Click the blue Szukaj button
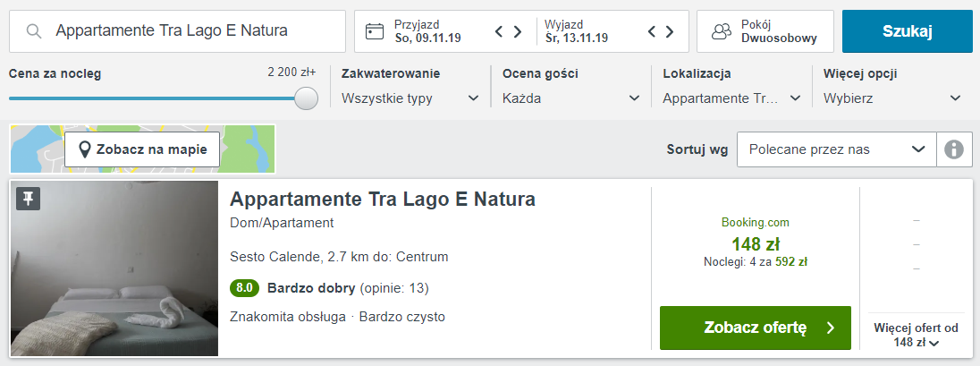This screenshot has height=366, width=980. [x=908, y=31]
